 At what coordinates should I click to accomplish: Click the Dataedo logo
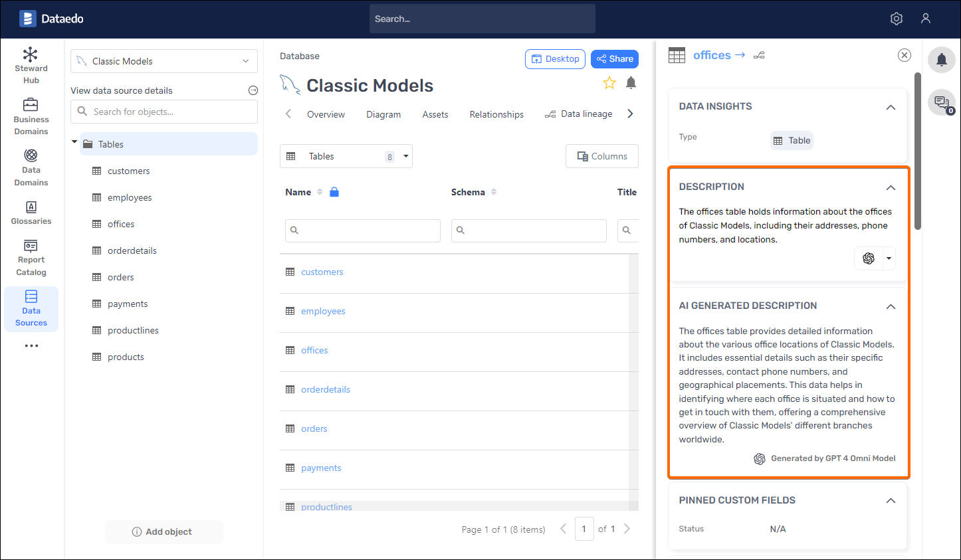point(51,19)
